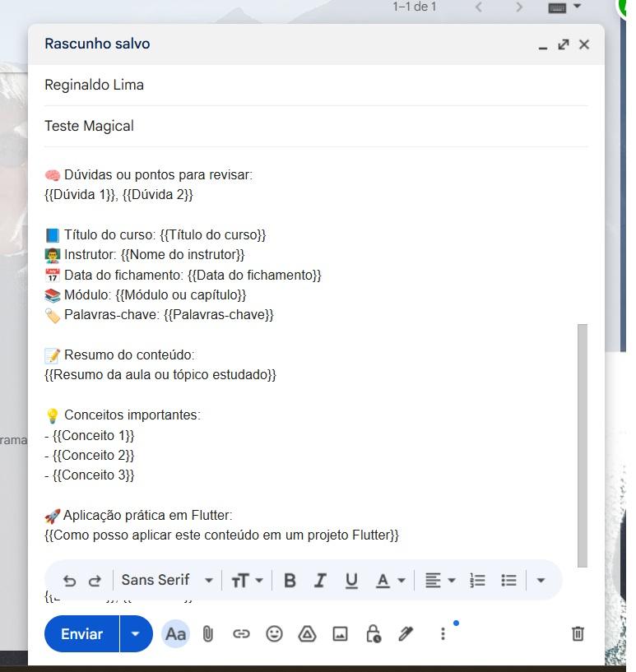The width and height of the screenshot is (636, 672).
Task: Send the email with Enviar button
Action: pyautogui.click(x=81, y=634)
